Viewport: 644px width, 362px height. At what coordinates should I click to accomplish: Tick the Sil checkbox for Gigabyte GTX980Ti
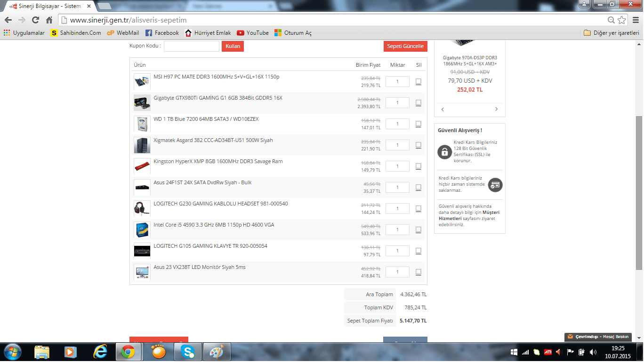[x=418, y=102]
